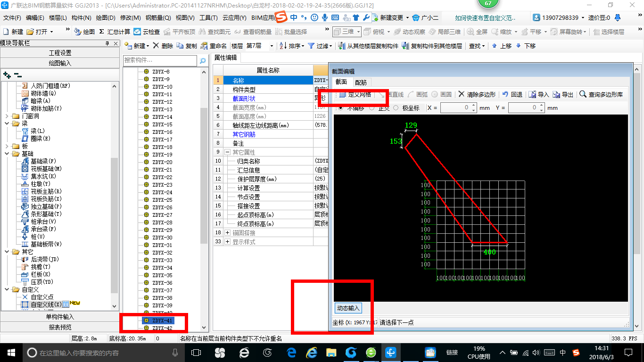The height and width of the screenshot is (362, 644).
Task: Toggle the 动态输入 button
Action: 348,308
